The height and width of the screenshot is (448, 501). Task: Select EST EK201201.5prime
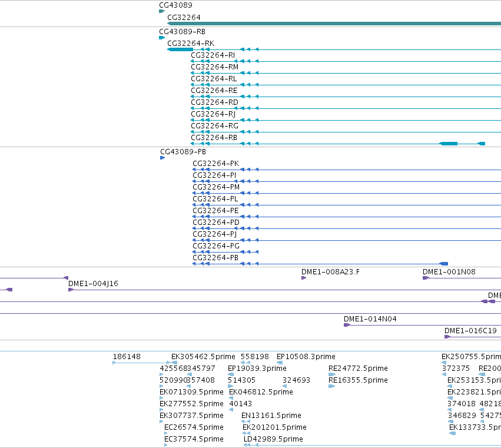click(274, 427)
